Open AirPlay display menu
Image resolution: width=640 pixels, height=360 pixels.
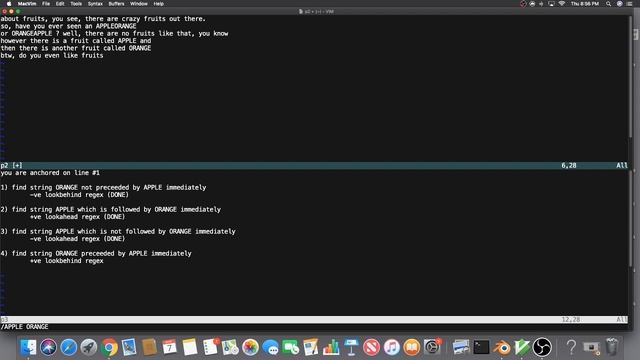coord(551,4)
